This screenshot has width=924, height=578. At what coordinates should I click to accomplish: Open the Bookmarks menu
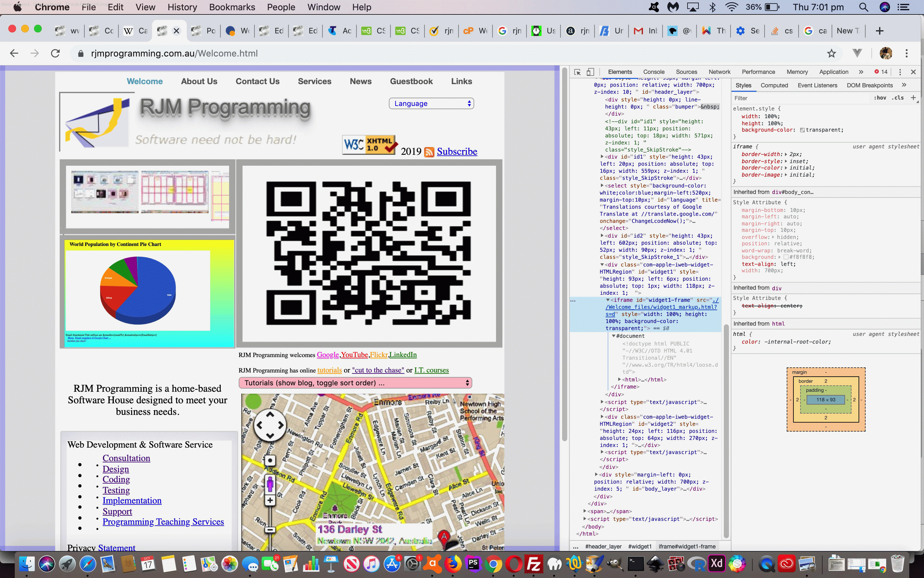tap(232, 7)
